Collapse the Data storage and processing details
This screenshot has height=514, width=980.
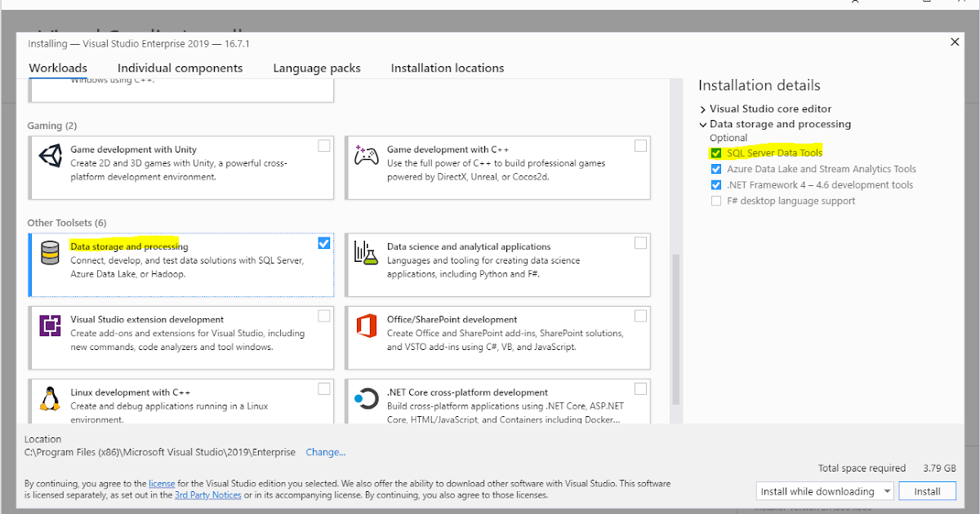(702, 124)
